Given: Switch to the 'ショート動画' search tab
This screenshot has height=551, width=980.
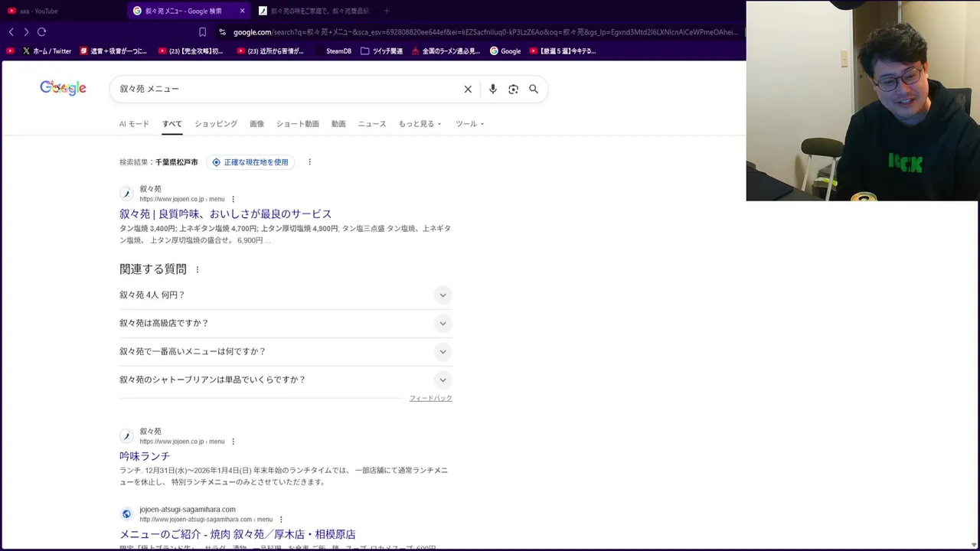Looking at the screenshot, I should tap(298, 124).
